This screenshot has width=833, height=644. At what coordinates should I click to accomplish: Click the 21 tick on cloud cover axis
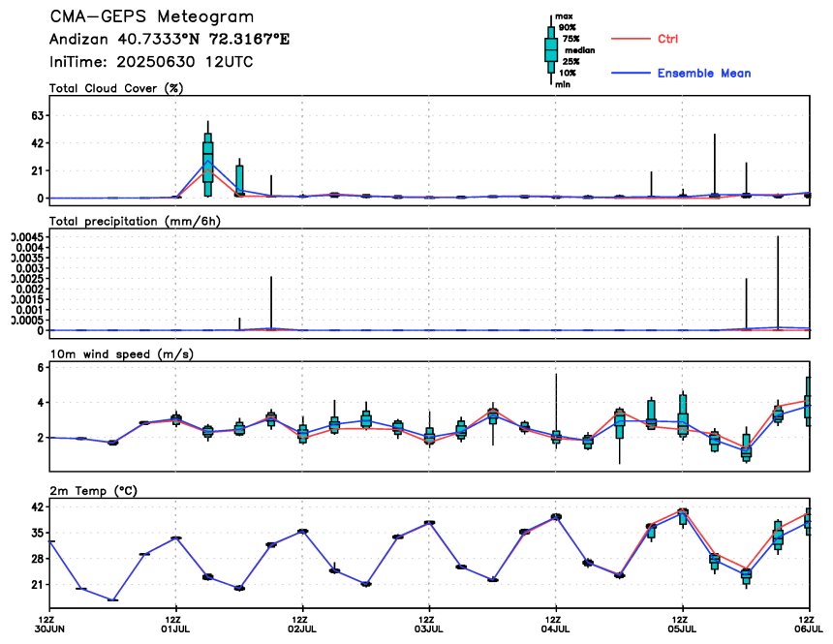tap(40, 170)
